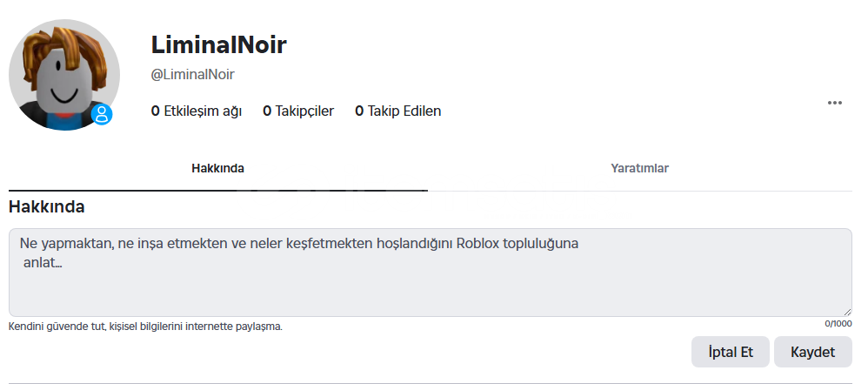This screenshot has width=868, height=384.
Task: Click the divider line below the Kaydet button
Action: pos(430,383)
